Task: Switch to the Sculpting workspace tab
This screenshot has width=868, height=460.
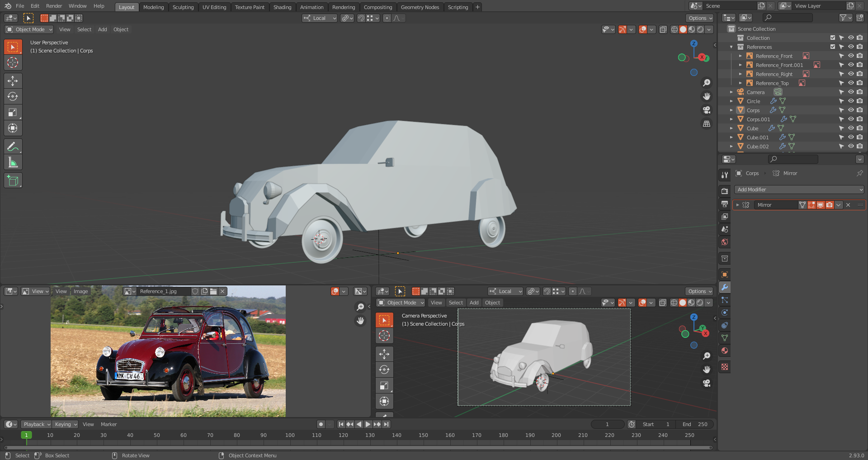Action: pos(183,7)
